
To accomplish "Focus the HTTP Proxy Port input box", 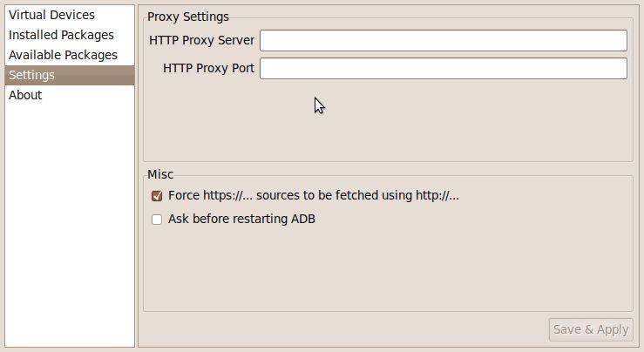I will pyautogui.click(x=443, y=68).
